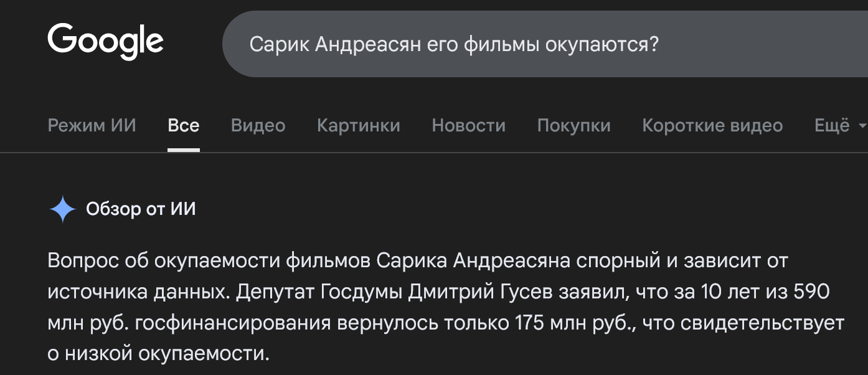Click the number 590 in the overview

pyautogui.click(x=811, y=292)
